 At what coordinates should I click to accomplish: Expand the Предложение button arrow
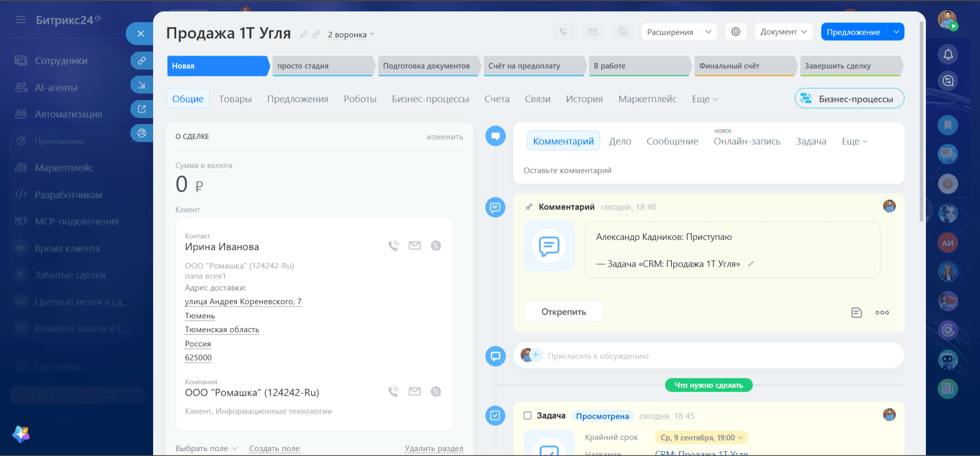(x=896, y=32)
